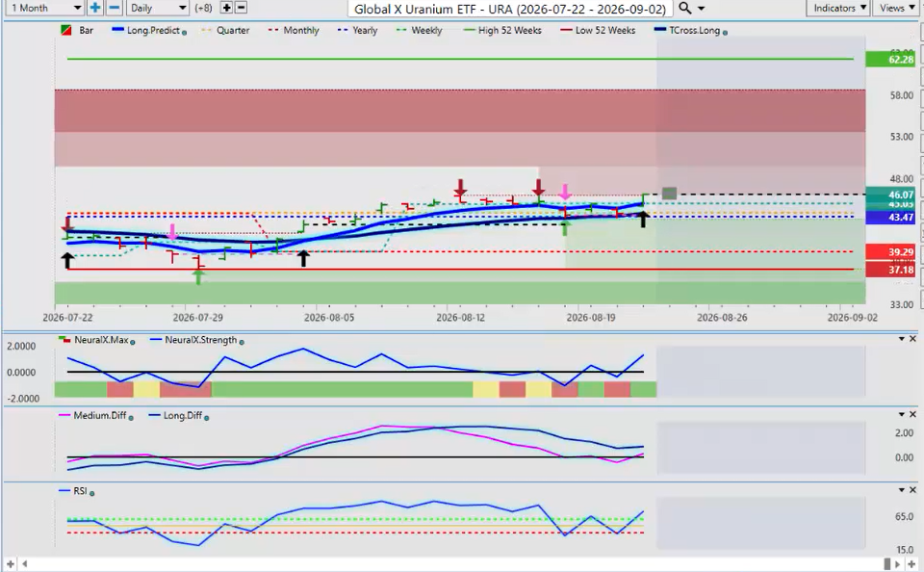Click the blue minus zoom-out button
The image size is (924, 572).
[x=115, y=8]
